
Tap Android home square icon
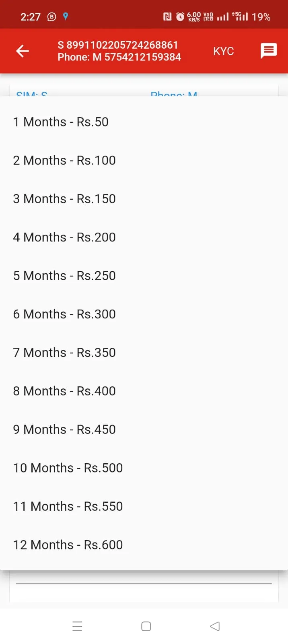[x=146, y=626]
